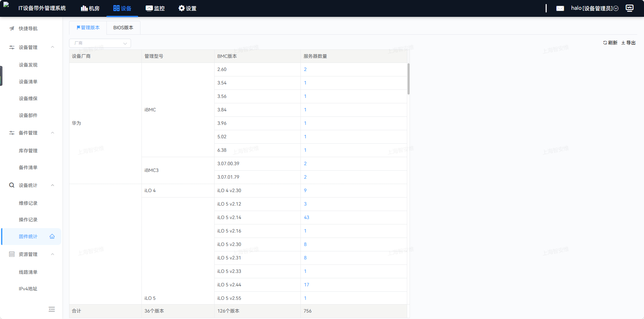644x319 pixels.
Task: Open the 监控 top menu
Action: coord(155,8)
